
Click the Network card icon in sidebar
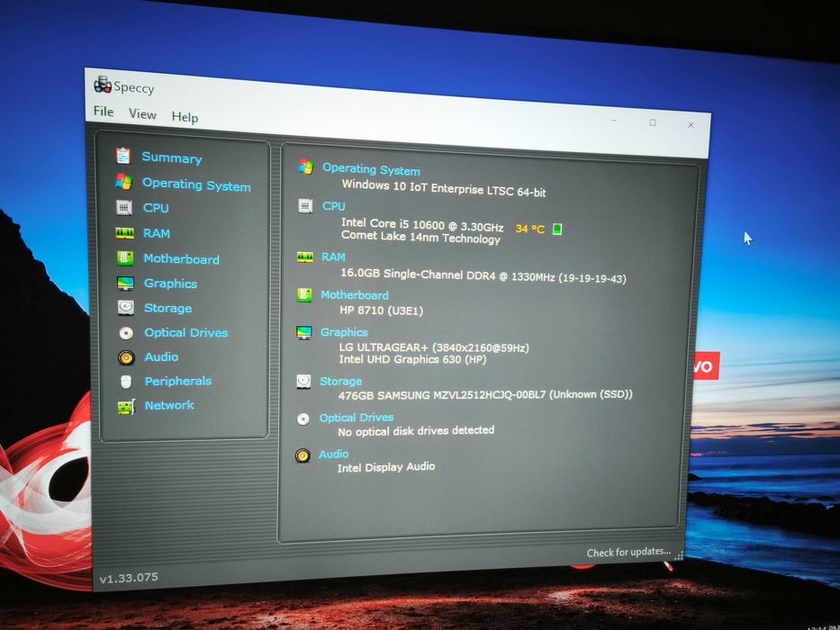tap(126, 407)
